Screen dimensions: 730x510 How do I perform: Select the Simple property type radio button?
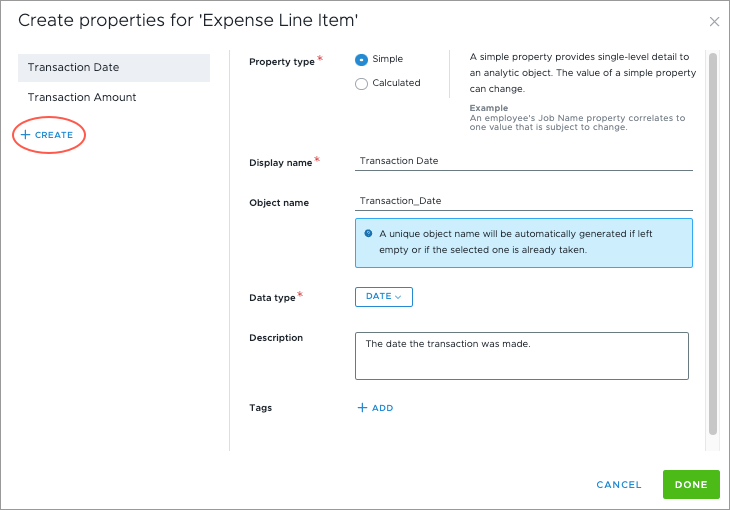click(361, 60)
